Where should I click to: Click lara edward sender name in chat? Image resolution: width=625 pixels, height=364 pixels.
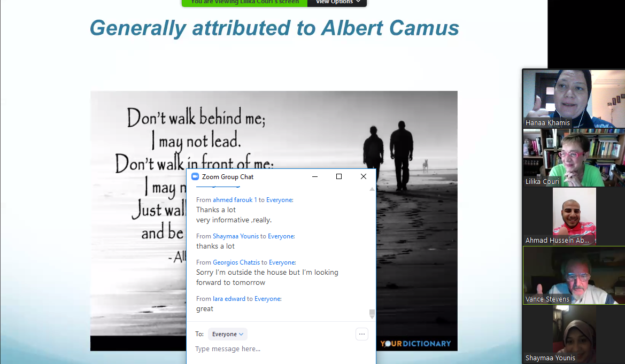click(229, 299)
